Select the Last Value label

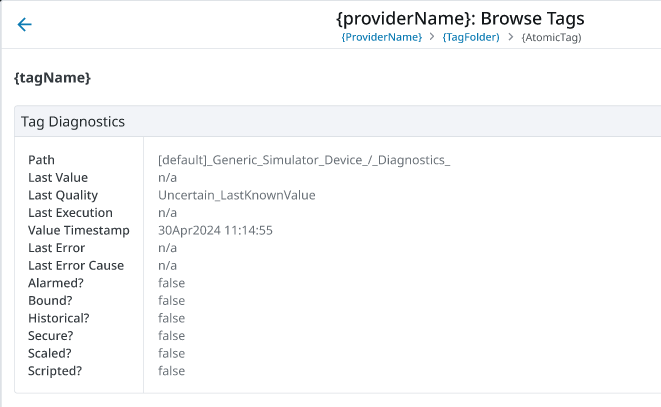(58, 178)
